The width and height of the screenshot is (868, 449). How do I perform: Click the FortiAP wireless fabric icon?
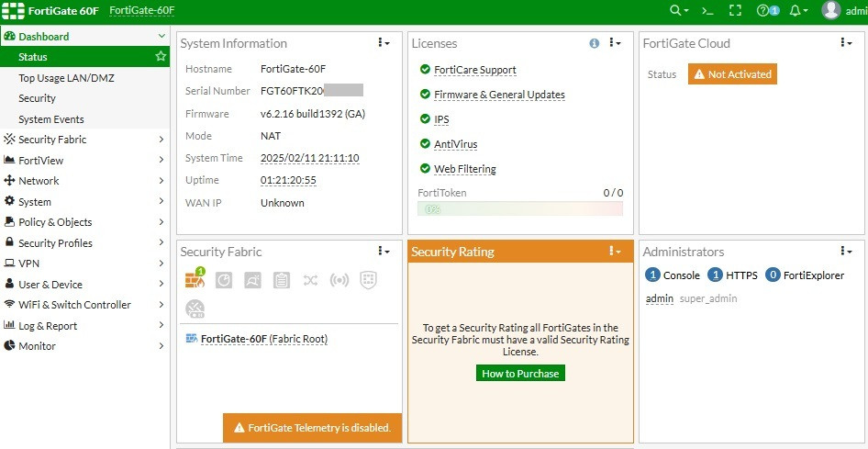pyautogui.click(x=339, y=280)
